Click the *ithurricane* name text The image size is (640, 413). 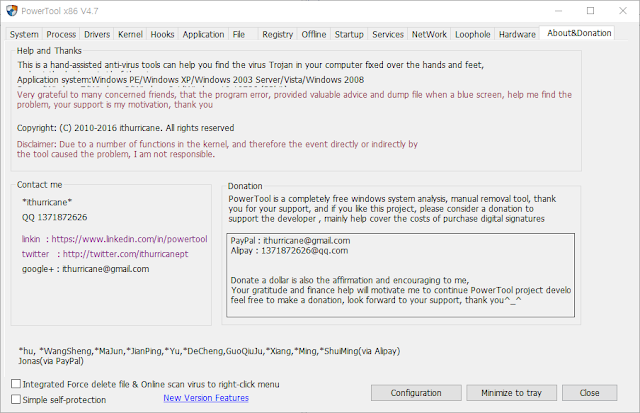click(47, 202)
